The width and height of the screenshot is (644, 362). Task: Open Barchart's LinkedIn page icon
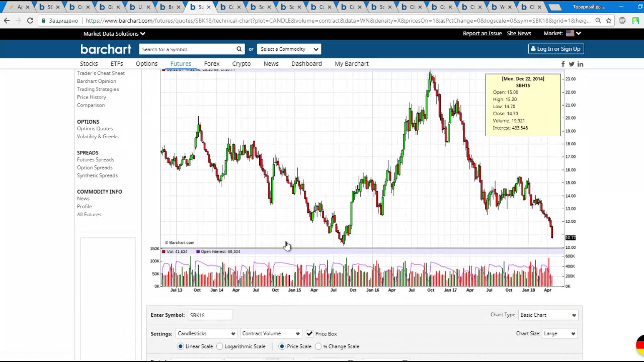tap(580, 64)
